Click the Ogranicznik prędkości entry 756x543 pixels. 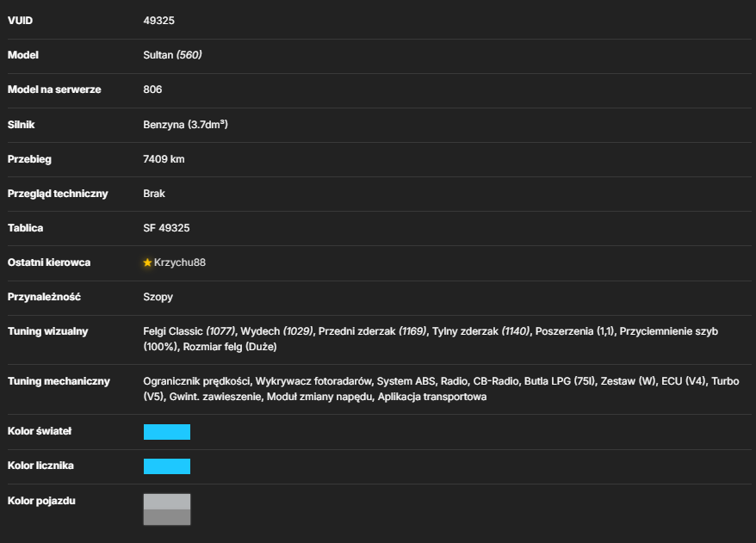tap(196, 381)
